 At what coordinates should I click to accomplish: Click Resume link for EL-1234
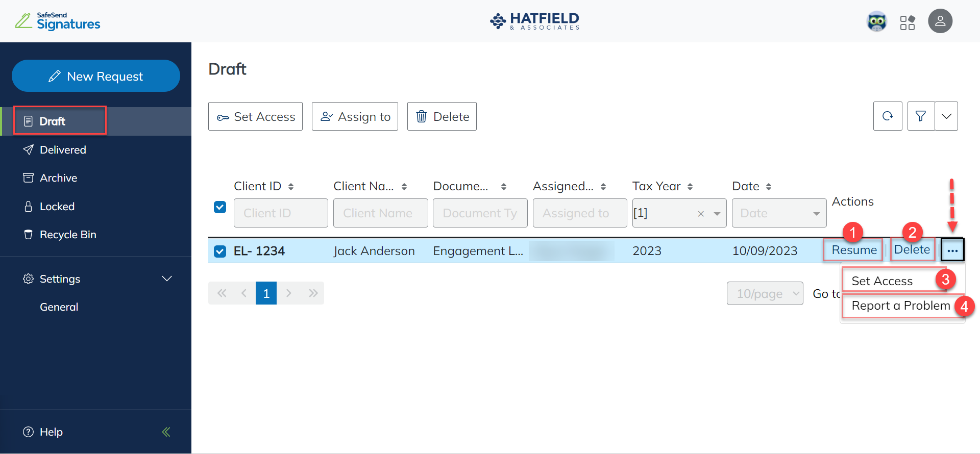[x=854, y=250]
